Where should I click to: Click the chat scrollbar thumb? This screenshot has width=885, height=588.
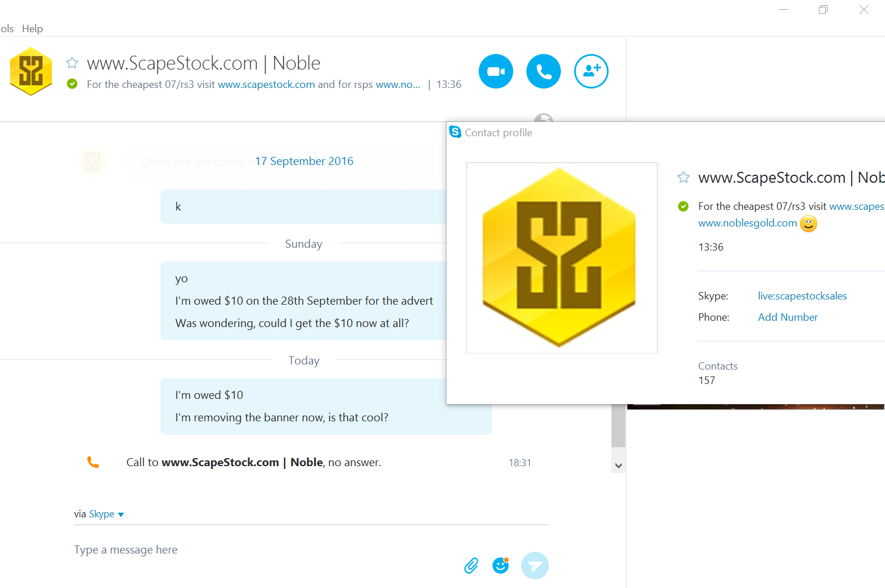618,425
